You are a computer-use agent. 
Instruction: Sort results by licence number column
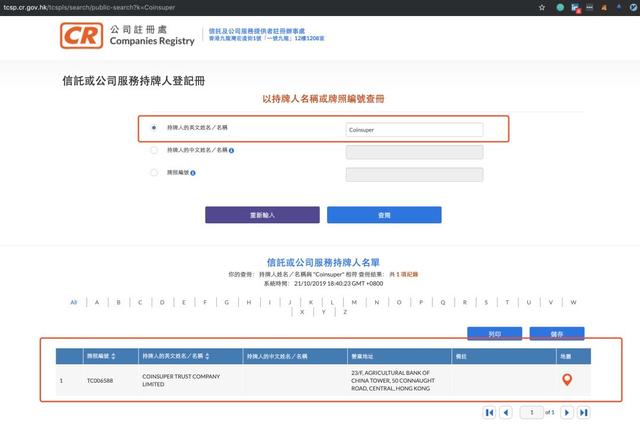click(x=113, y=356)
